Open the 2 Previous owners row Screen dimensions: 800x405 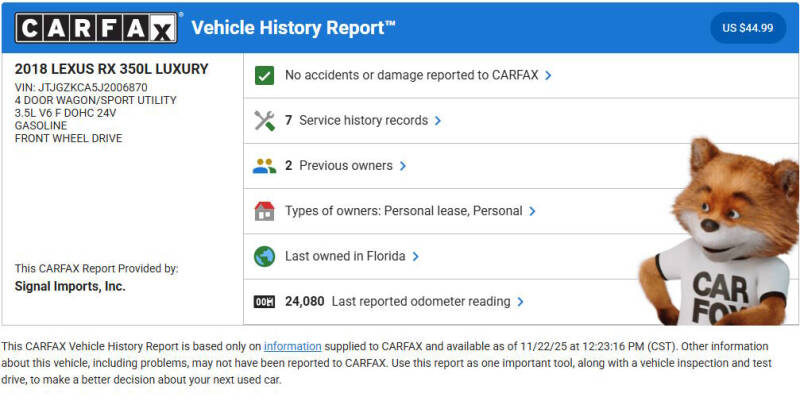[x=339, y=166]
